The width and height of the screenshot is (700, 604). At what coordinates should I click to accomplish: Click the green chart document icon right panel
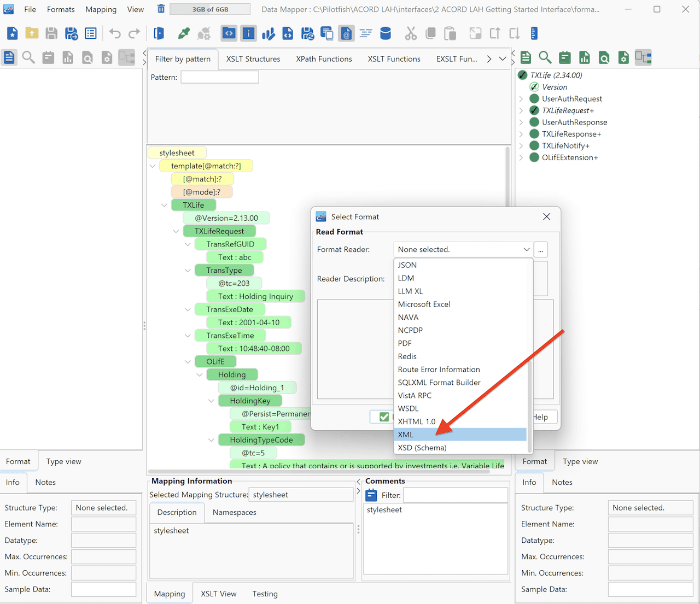[585, 57]
